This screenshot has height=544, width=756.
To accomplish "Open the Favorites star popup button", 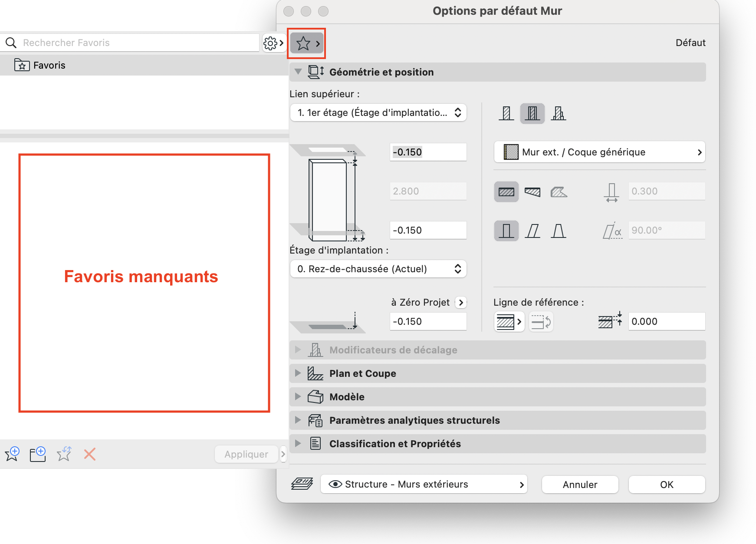I will point(307,43).
